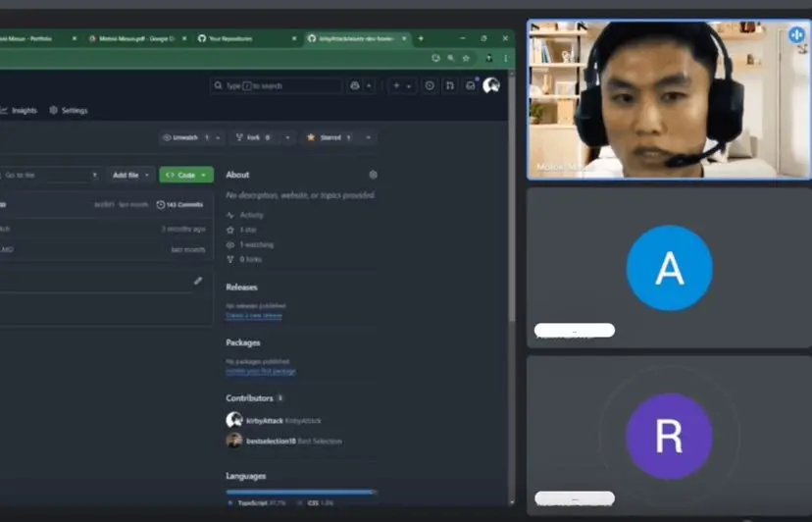This screenshot has height=522, width=812.
Task: Toggle the Starred button
Action: (330, 137)
